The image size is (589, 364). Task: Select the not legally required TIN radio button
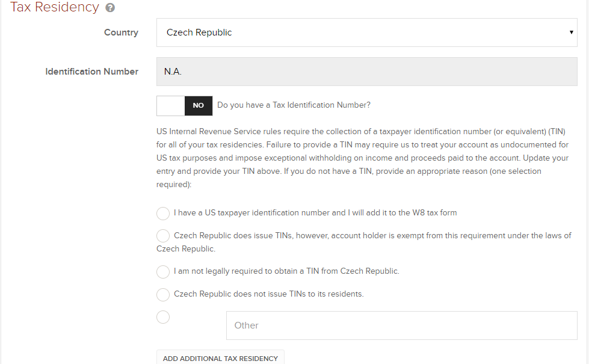tap(163, 272)
